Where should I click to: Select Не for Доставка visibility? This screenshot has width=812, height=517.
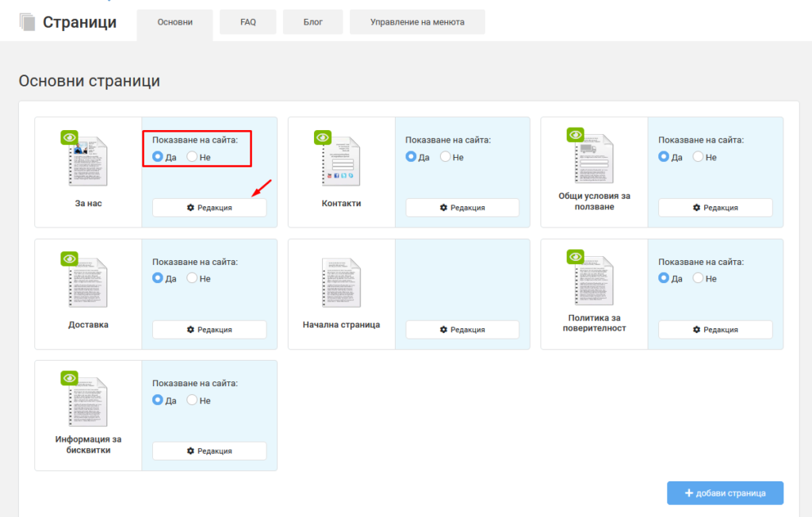[192, 278]
